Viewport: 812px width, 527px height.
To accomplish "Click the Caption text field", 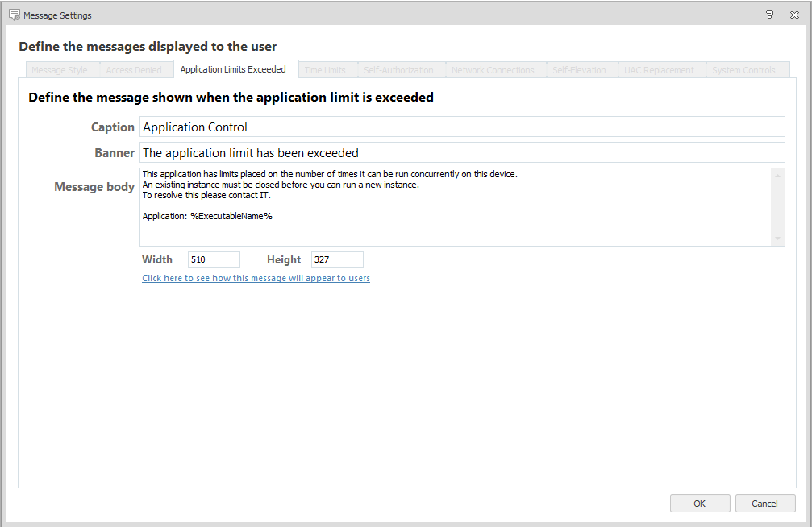I will pos(461,127).
